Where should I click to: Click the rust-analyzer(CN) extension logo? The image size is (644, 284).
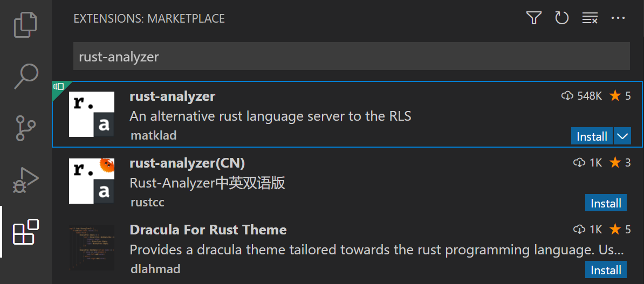pos(92,181)
